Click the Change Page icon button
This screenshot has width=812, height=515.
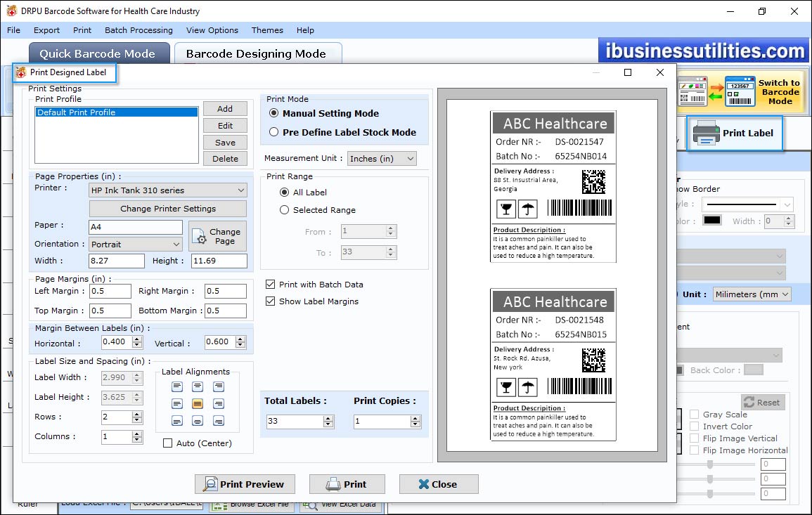click(217, 237)
